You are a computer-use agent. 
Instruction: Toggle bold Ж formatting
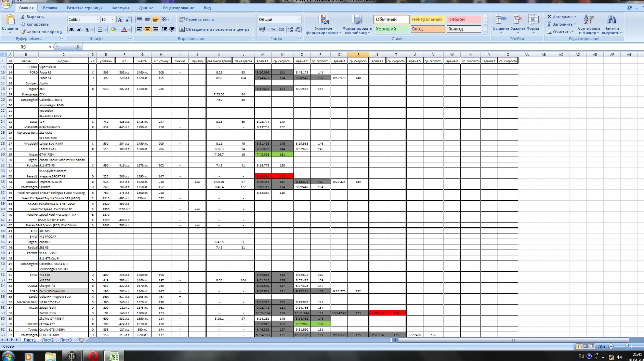point(71,29)
